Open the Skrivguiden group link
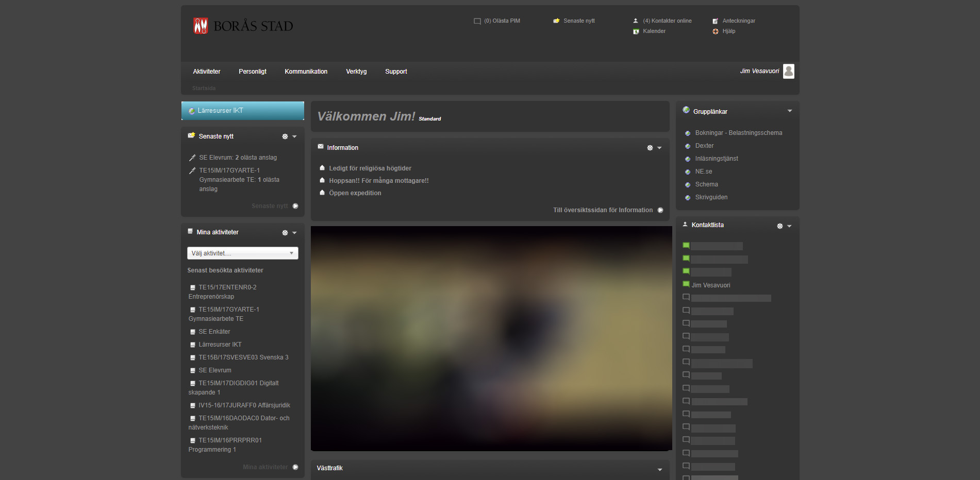The width and height of the screenshot is (980, 480). point(711,197)
